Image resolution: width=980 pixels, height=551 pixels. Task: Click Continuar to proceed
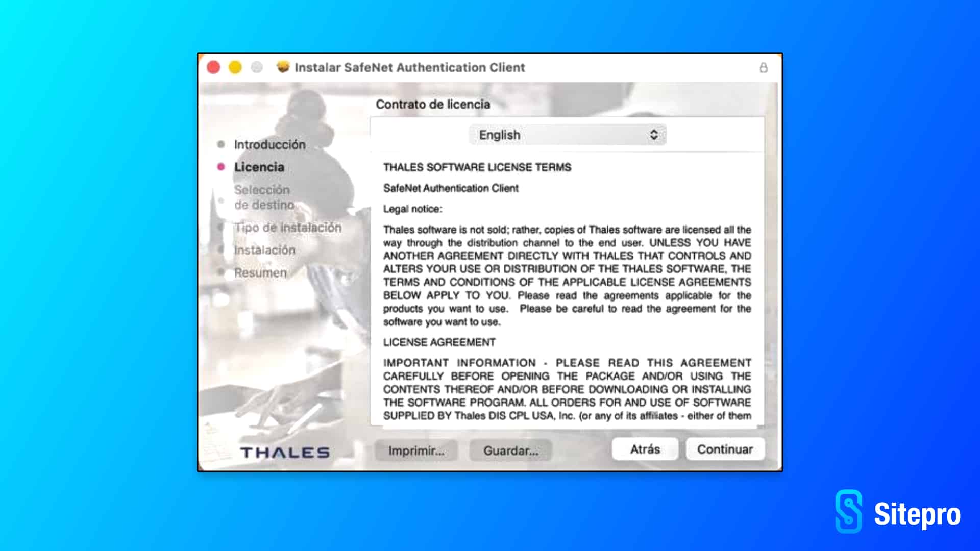(x=725, y=449)
